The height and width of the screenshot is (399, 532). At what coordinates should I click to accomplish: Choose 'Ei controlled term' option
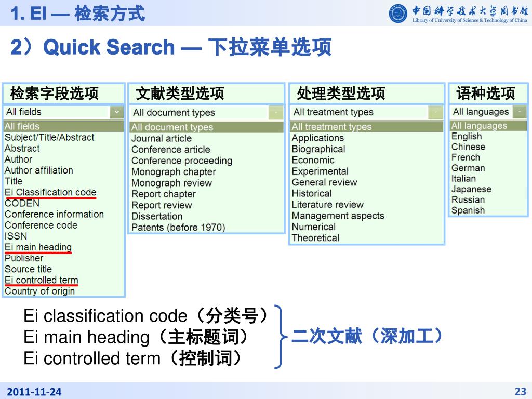[42, 280]
